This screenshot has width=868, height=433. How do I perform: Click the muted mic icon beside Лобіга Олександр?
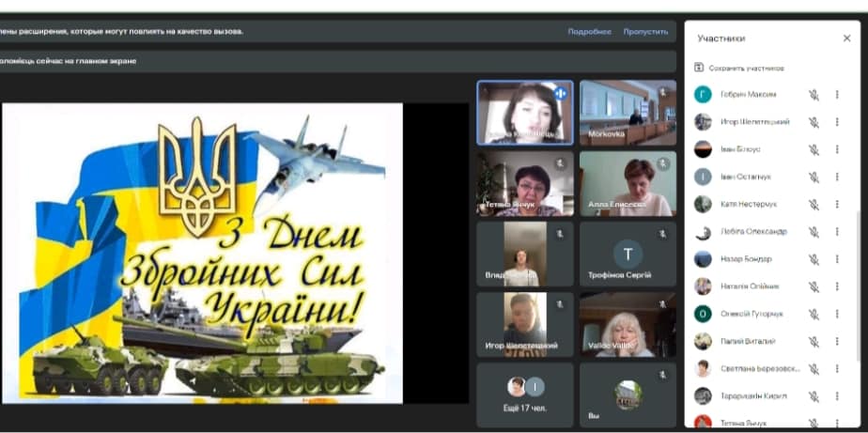coord(814,231)
